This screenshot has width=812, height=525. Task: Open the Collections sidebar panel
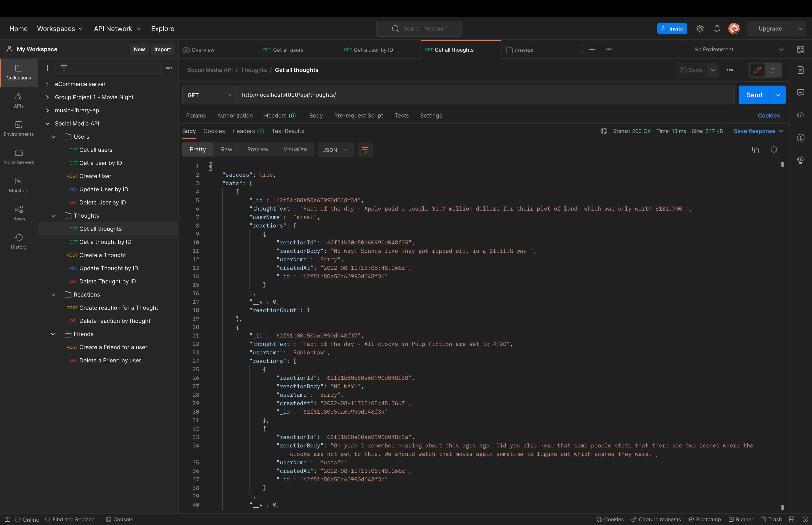coord(19,72)
